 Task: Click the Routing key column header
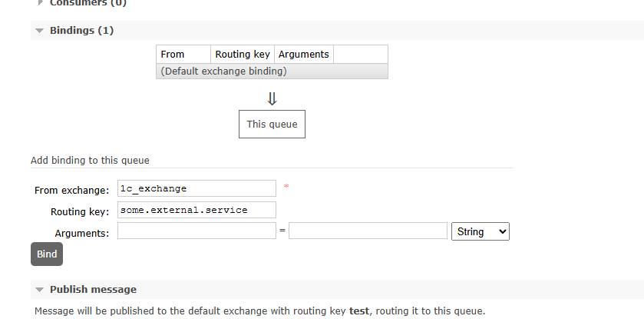pyautogui.click(x=243, y=55)
